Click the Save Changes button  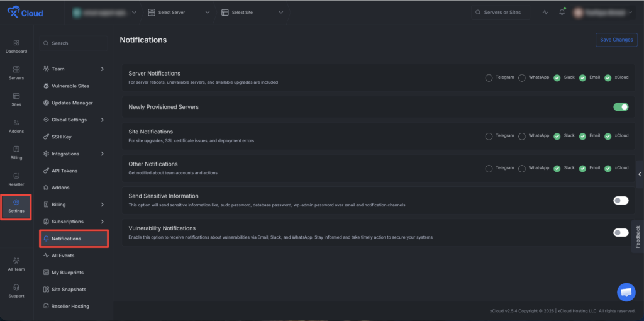(x=616, y=40)
